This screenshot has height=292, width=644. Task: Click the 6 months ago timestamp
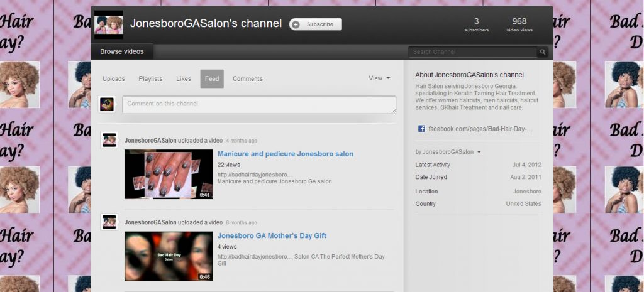(x=241, y=223)
